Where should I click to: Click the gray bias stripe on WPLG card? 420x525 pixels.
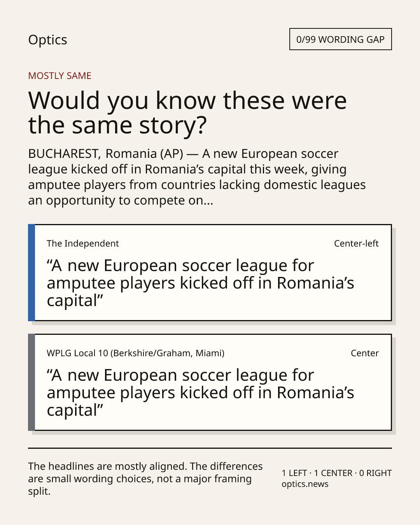coord(31,382)
